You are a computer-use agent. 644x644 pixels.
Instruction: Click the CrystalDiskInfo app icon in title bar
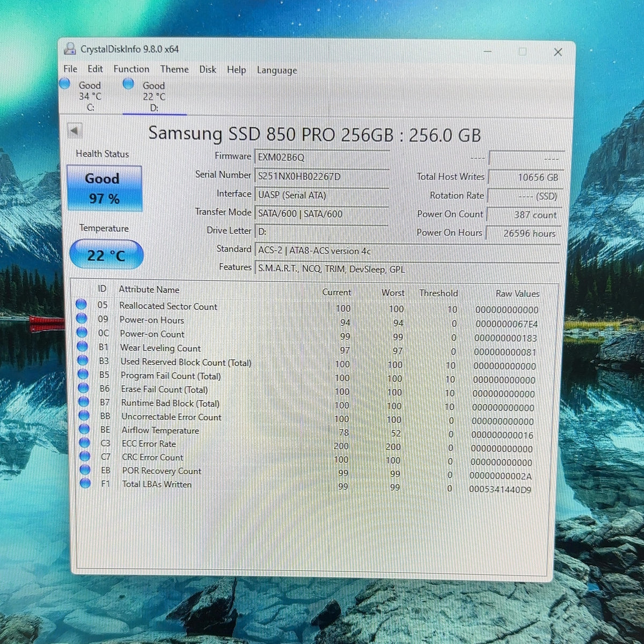70,49
